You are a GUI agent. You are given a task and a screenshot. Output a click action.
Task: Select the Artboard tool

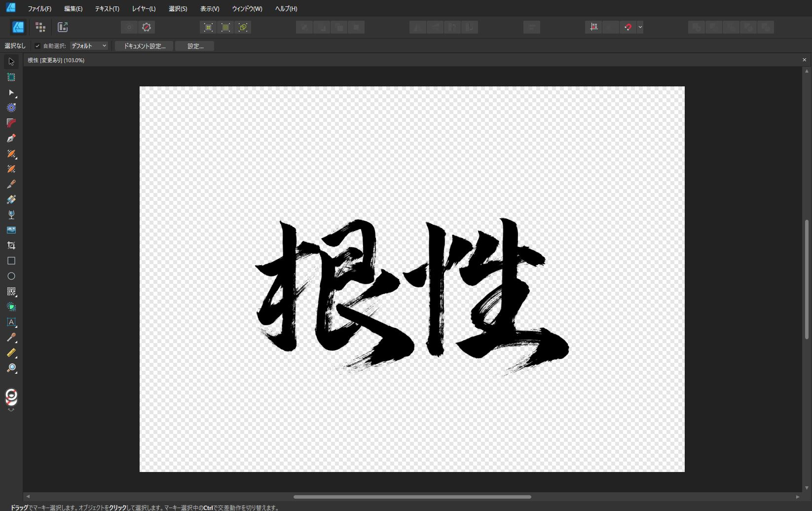[x=11, y=77]
